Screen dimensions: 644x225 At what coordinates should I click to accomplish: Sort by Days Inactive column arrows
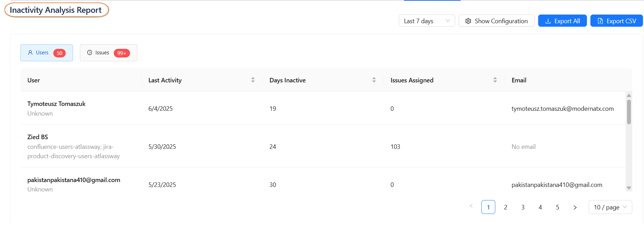tap(374, 80)
